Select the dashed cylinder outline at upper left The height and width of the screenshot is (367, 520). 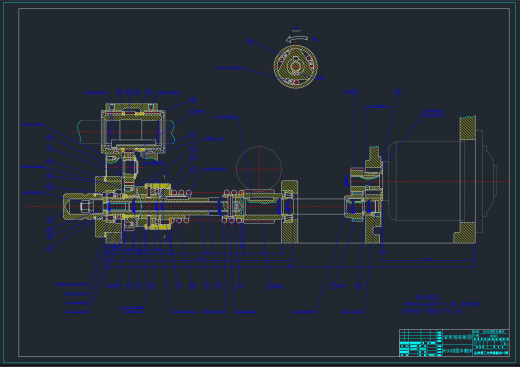click(x=126, y=131)
